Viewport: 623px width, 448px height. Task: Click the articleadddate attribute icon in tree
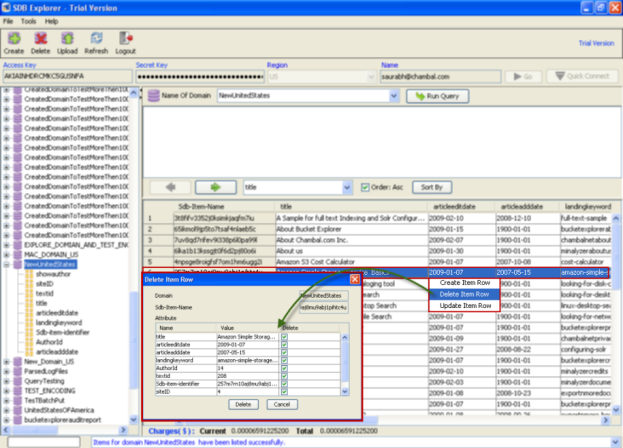[x=29, y=352]
